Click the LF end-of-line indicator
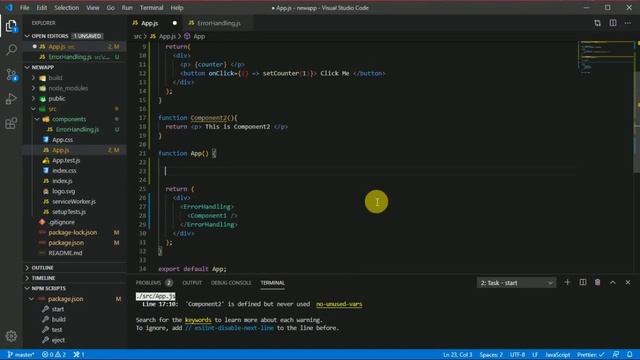This screenshot has height=360, width=640. (x=535, y=354)
